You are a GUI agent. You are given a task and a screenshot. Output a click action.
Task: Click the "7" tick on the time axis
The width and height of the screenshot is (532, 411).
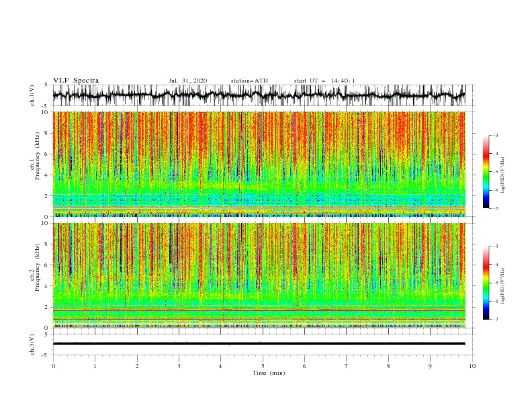click(x=347, y=366)
